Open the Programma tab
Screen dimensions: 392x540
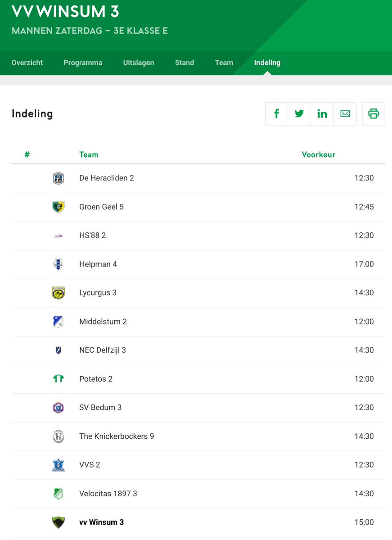point(83,63)
